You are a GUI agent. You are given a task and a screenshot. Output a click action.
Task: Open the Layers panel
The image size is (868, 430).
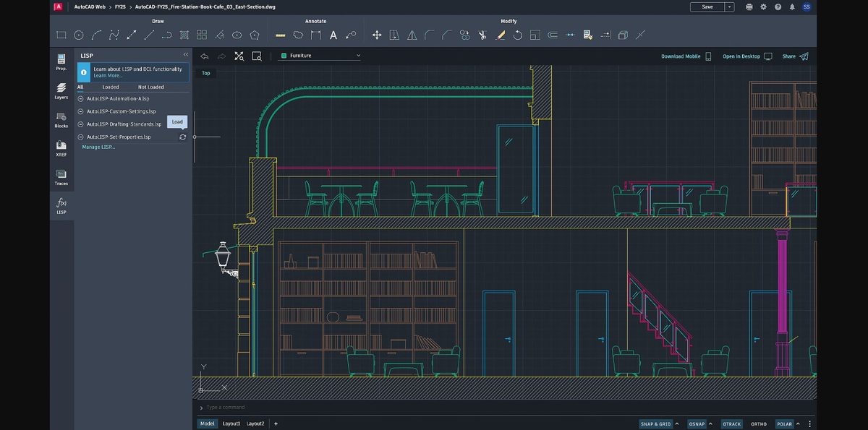(x=61, y=91)
